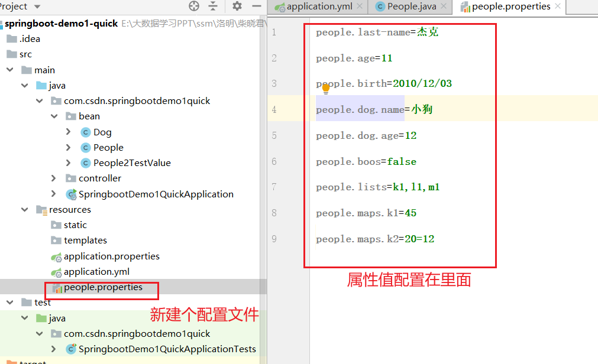The height and width of the screenshot is (364, 598).
Task: Expand the People2TestValue class node
Action: pyautogui.click(x=69, y=162)
